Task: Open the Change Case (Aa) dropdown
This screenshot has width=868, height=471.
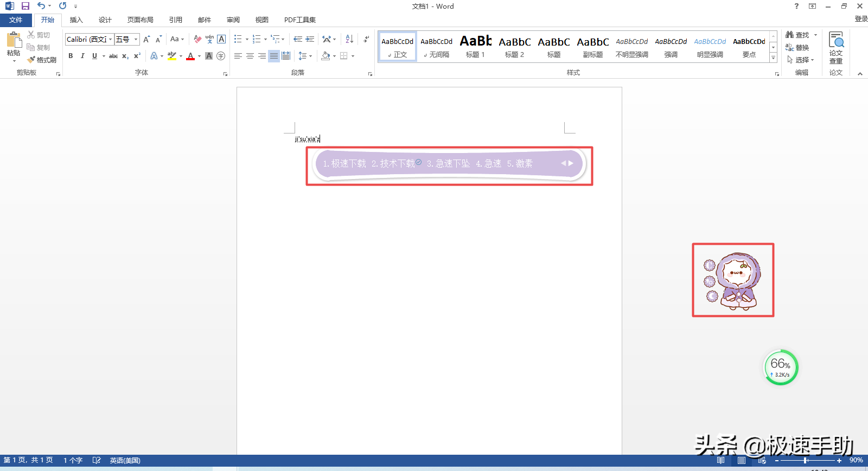Action: [177, 39]
